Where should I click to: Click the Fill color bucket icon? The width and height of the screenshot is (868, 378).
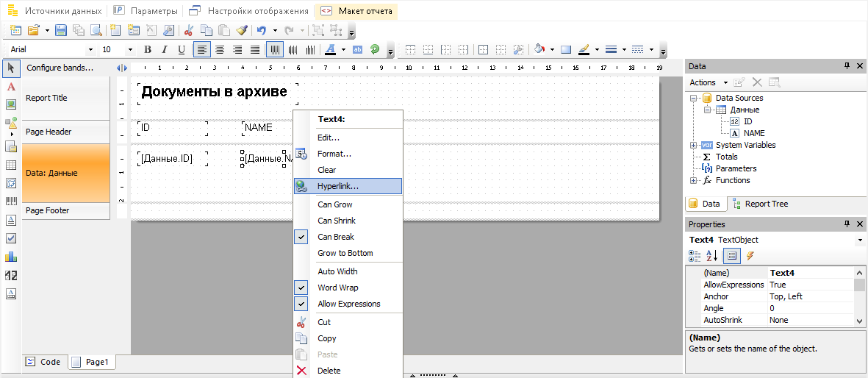click(539, 49)
